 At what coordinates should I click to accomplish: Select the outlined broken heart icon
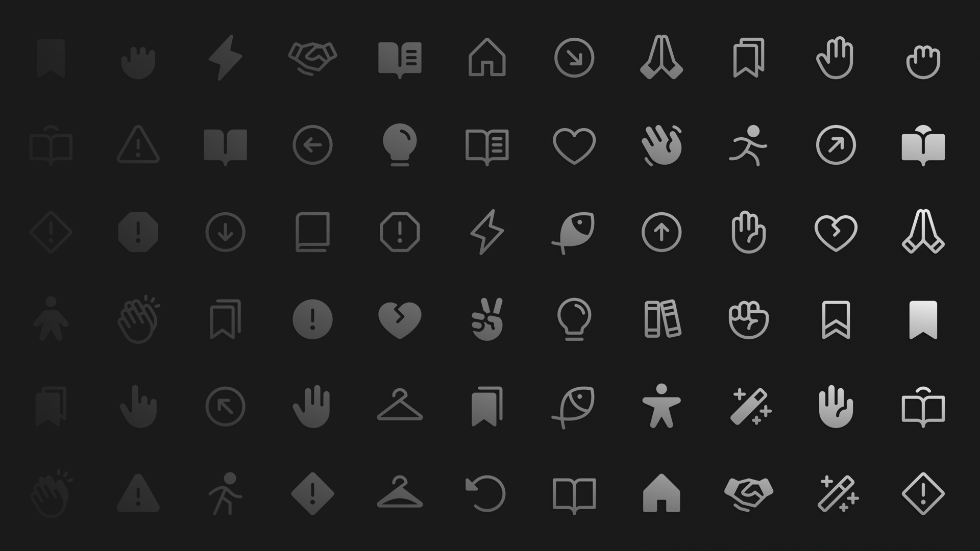click(x=836, y=233)
